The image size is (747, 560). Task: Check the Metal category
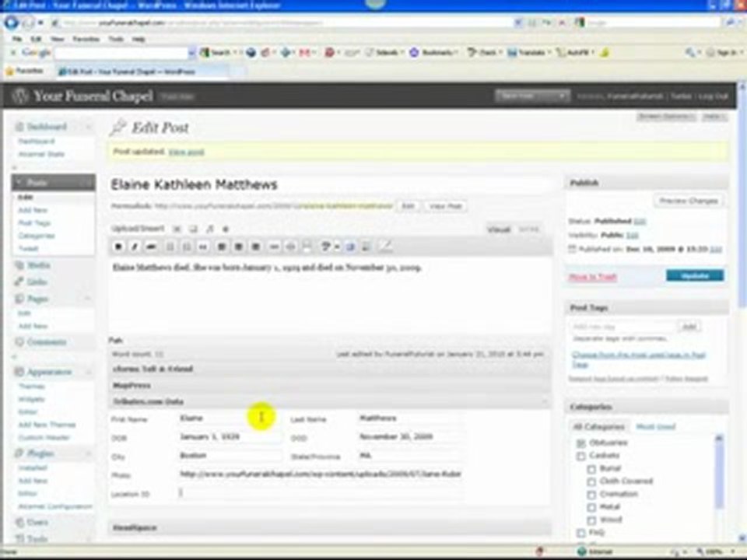point(591,508)
